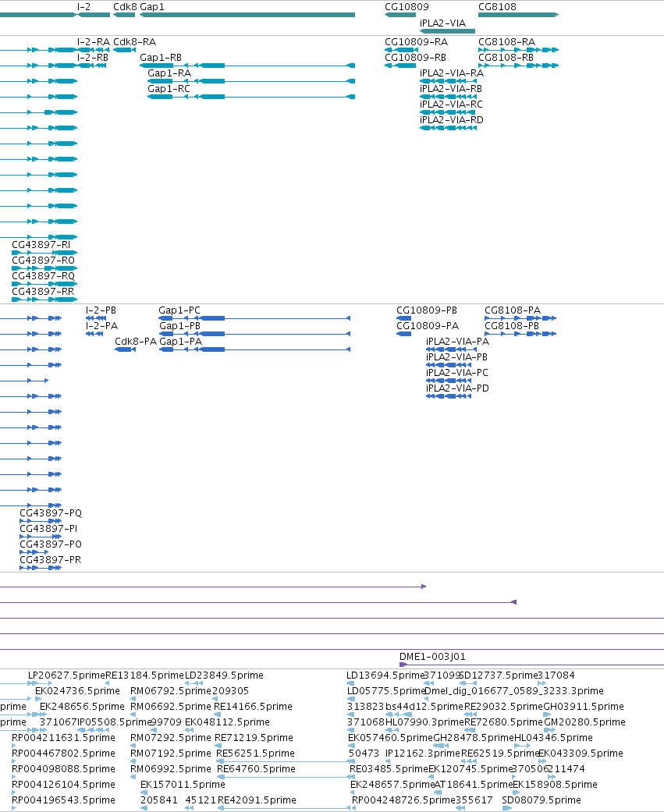The height and width of the screenshot is (812, 664).
Task: Select EST LP20627.5prime
Action: [x=66, y=675]
